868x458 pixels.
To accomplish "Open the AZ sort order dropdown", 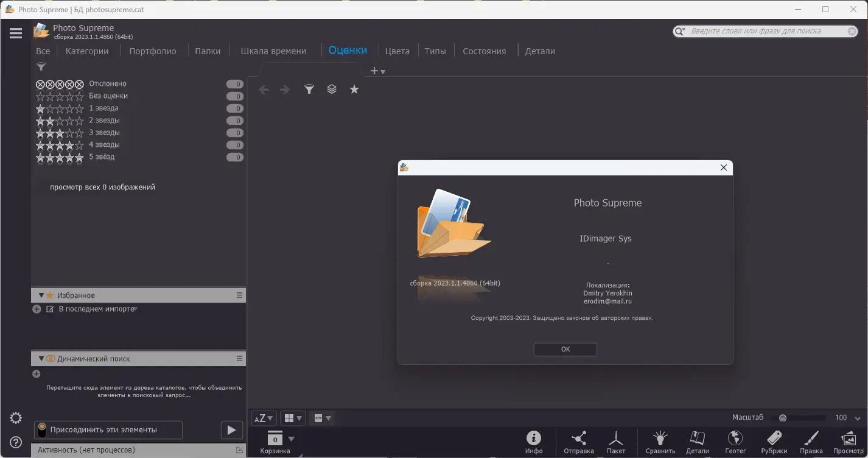I will [264, 418].
